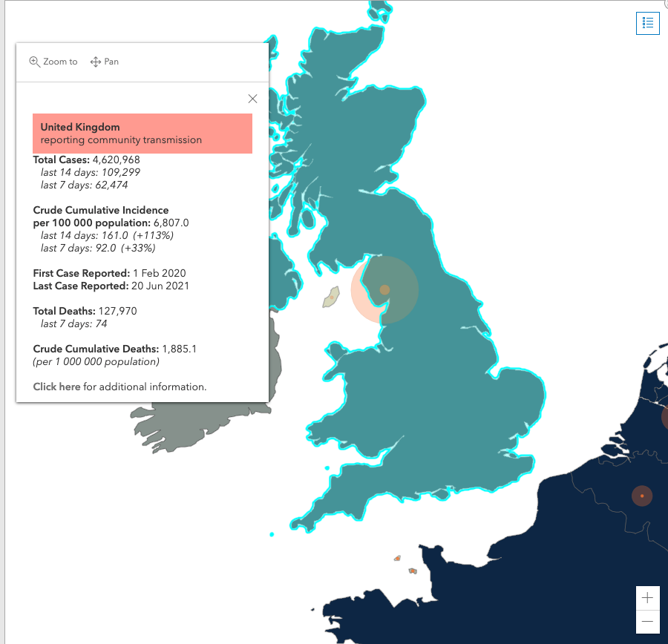Viewport: 668px width, 644px height.
Task: Select the grey Ireland landmass
Action: (x=200, y=426)
